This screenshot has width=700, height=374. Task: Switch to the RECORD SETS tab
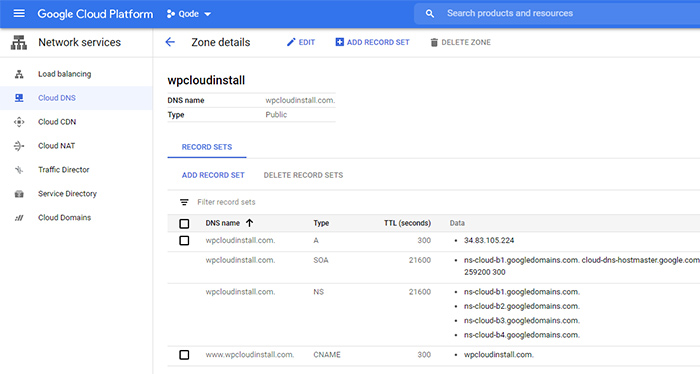(x=207, y=147)
